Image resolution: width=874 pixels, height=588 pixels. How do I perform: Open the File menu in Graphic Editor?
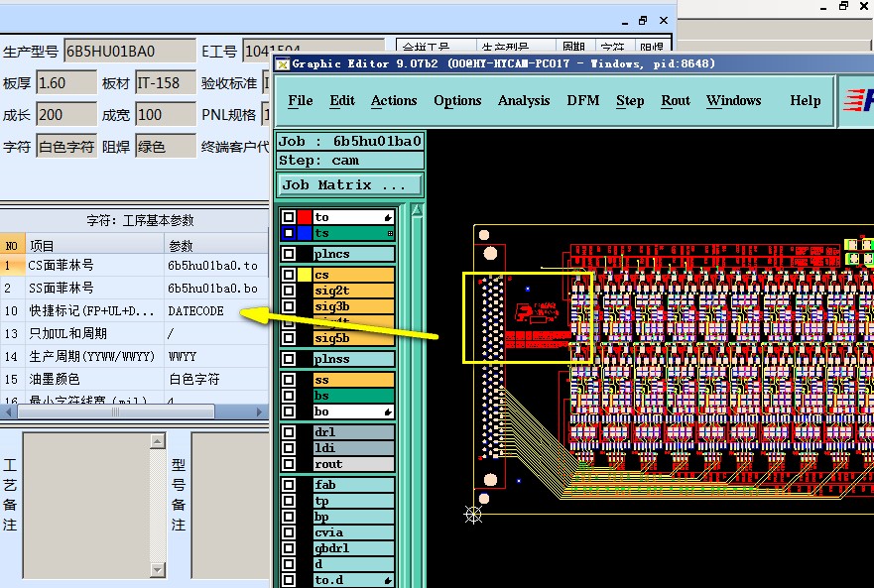pos(300,100)
